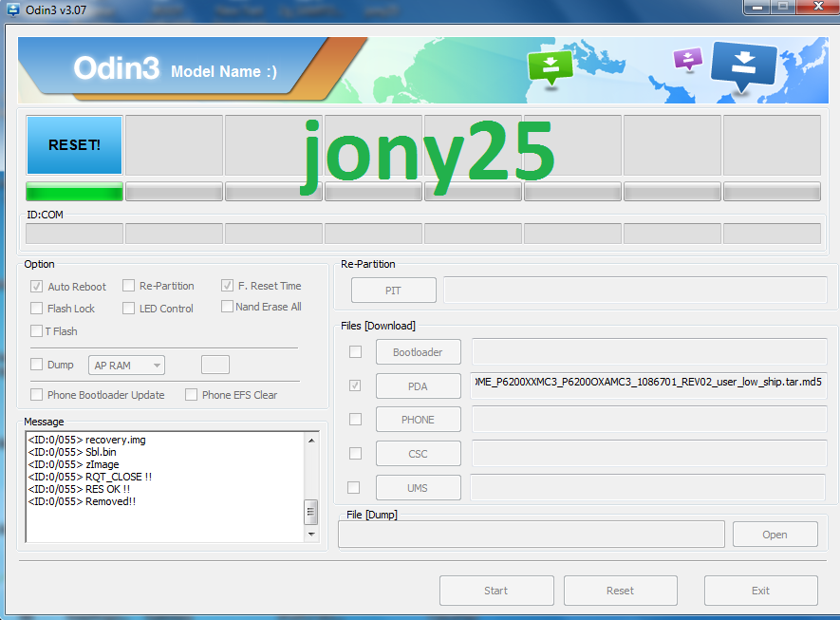Viewport: 840px width, 620px height.
Task: Click the Odin3 app icon in title bar
Action: coord(12,9)
